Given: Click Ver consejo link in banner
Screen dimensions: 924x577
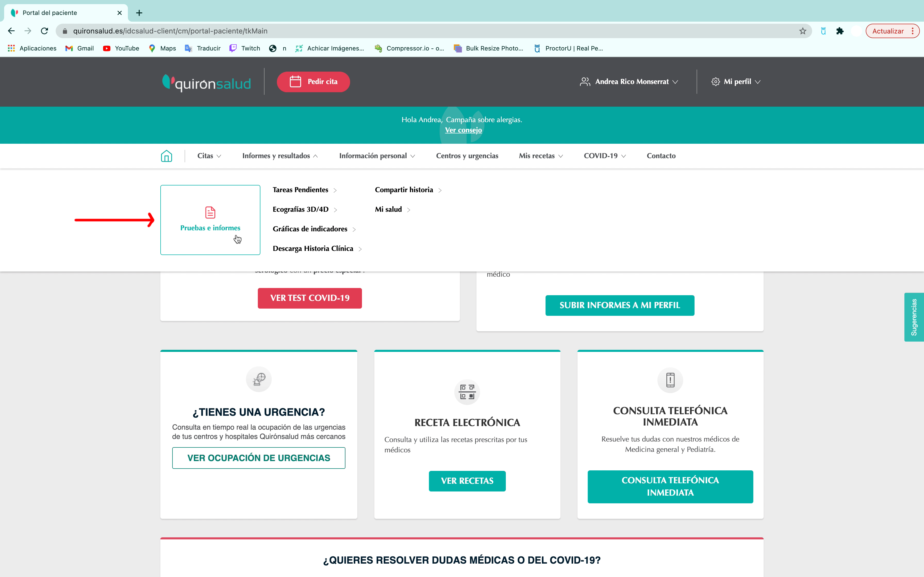Looking at the screenshot, I should (464, 130).
